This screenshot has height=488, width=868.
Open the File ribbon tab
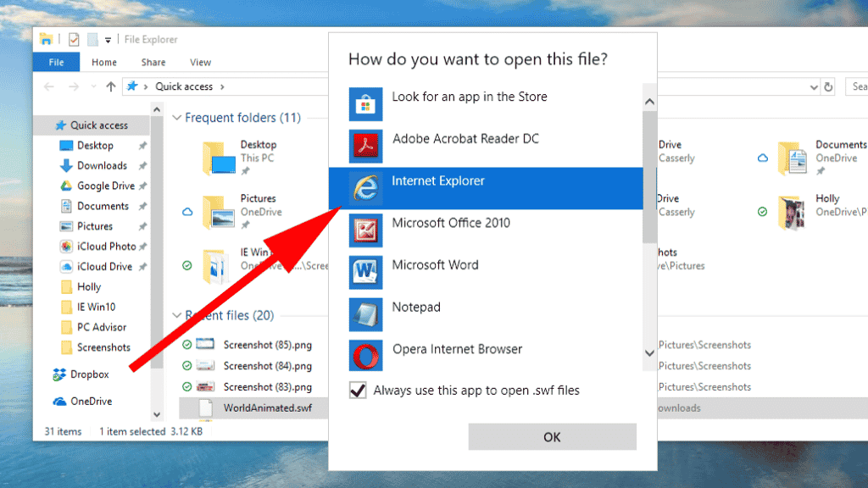(x=56, y=62)
